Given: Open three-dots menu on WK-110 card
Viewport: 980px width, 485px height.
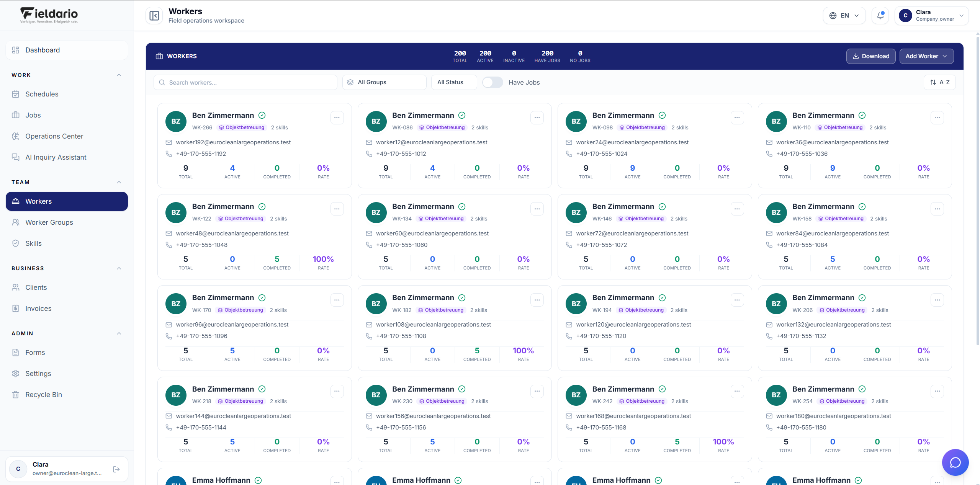Looking at the screenshot, I should pos(937,118).
